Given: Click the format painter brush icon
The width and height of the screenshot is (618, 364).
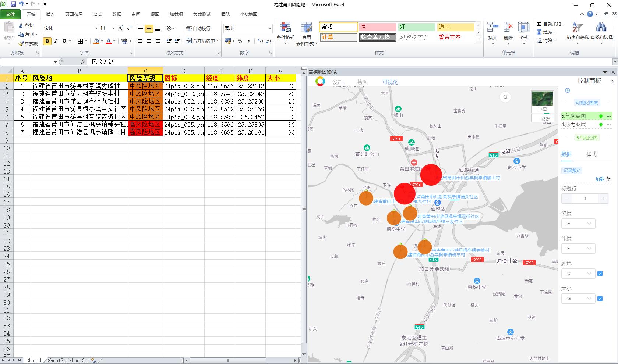Looking at the screenshot, I should coord(21,43).
